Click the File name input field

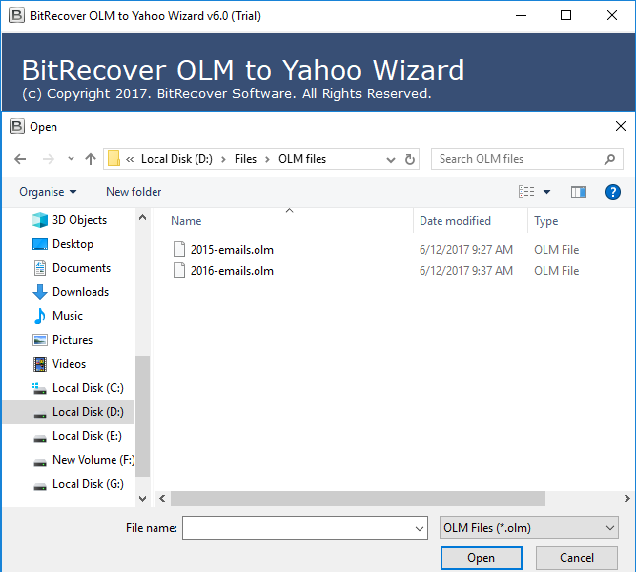pos(305,528)
